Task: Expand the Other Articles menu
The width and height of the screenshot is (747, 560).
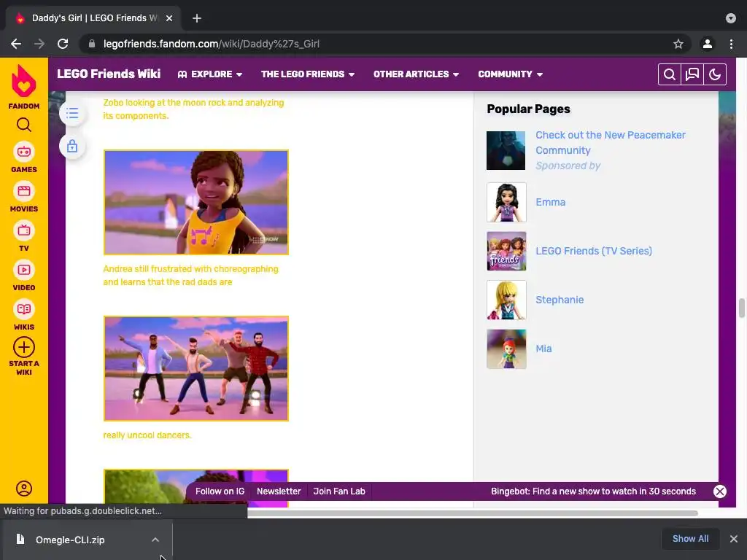Action: (x=416, y=74)
